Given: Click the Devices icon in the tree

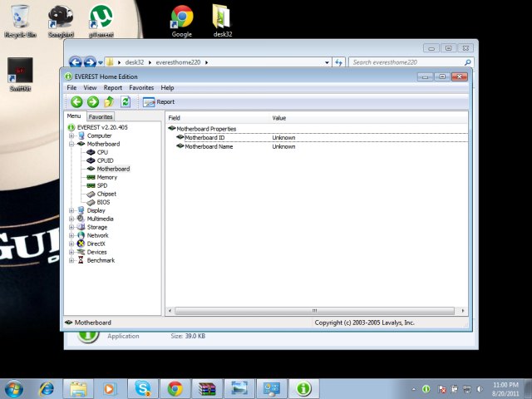Looking at the screenshot, I should [x=81, y=252].
